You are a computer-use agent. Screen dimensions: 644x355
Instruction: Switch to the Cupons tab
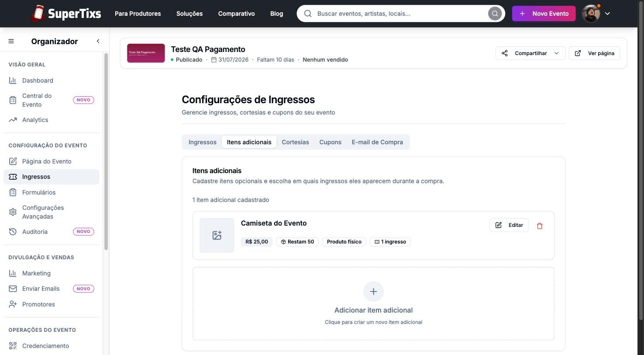tap(330, 142)
